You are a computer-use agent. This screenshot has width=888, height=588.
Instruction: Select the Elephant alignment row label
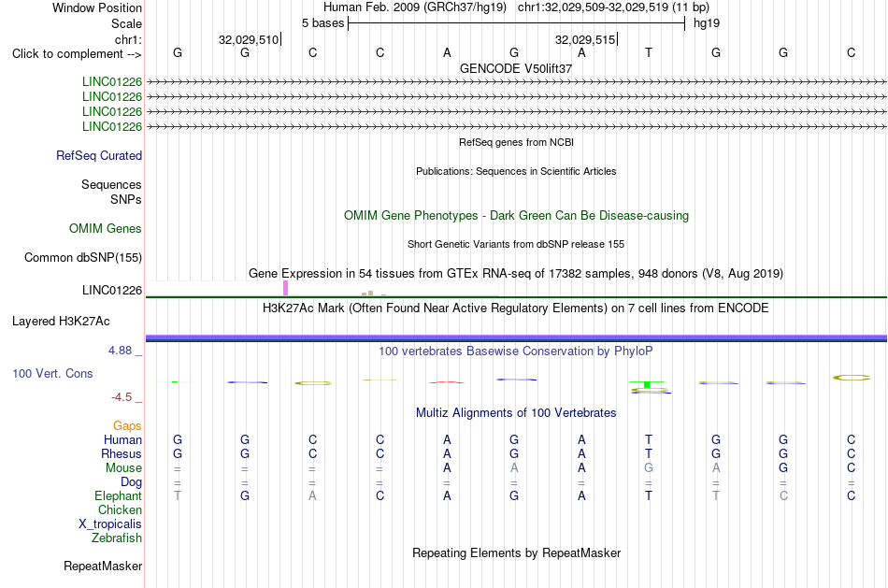[x=118, y=496]
